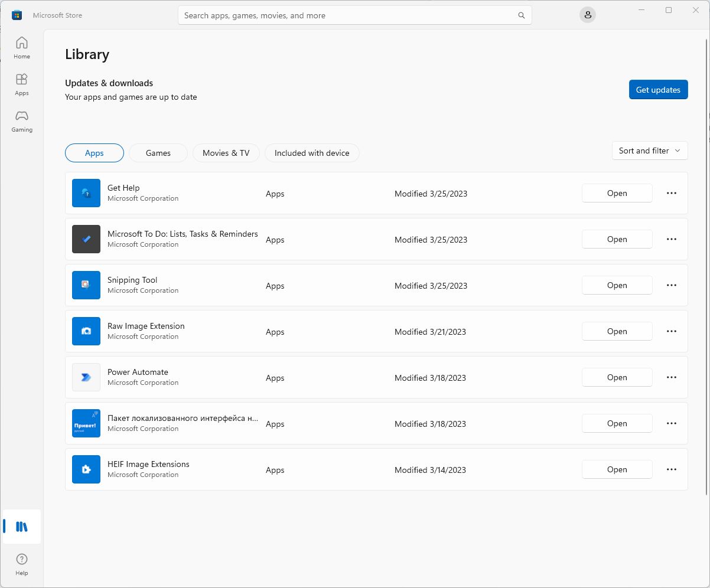Open the Apps section in sidebar
Image resolution: width=710 pixels, height=588 pixels.
22,84
